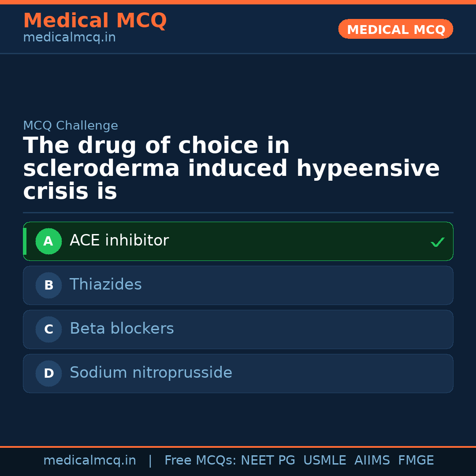
Task: Choose the Thiazides answer option
Action: click(106, 285)
